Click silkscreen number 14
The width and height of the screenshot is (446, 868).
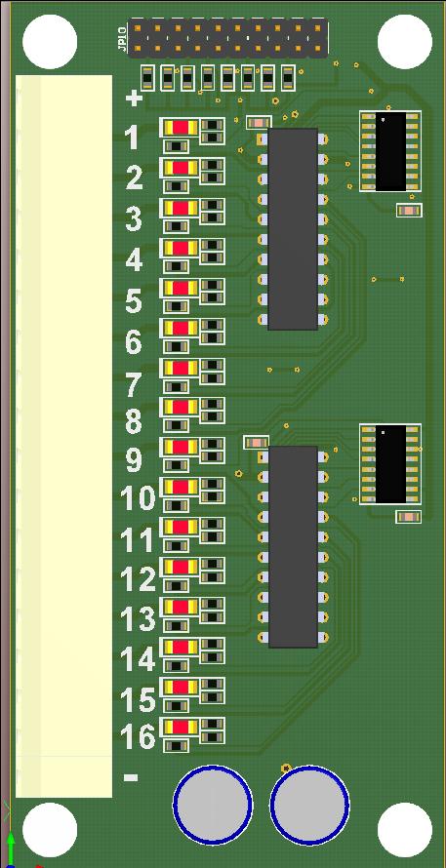[x=139, y=660]
